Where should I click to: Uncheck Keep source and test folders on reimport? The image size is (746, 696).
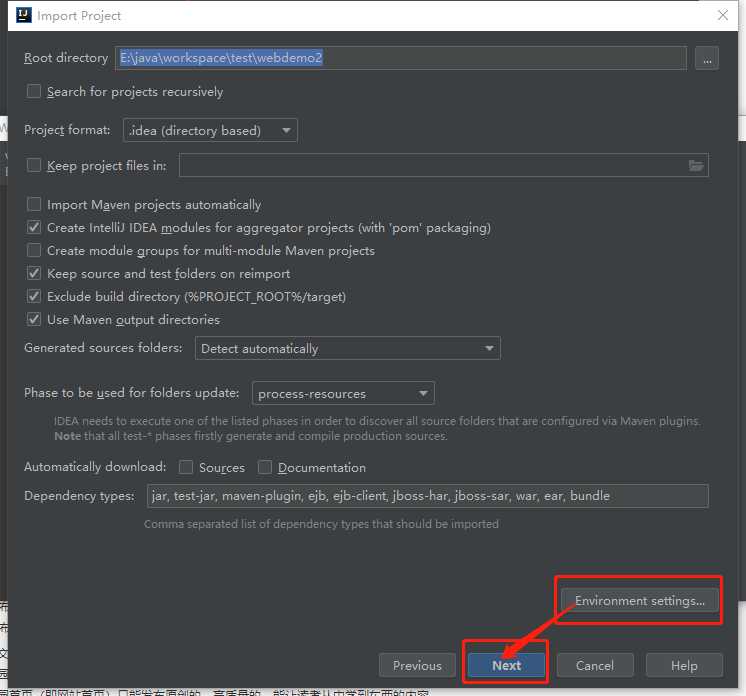pos(34,273)
